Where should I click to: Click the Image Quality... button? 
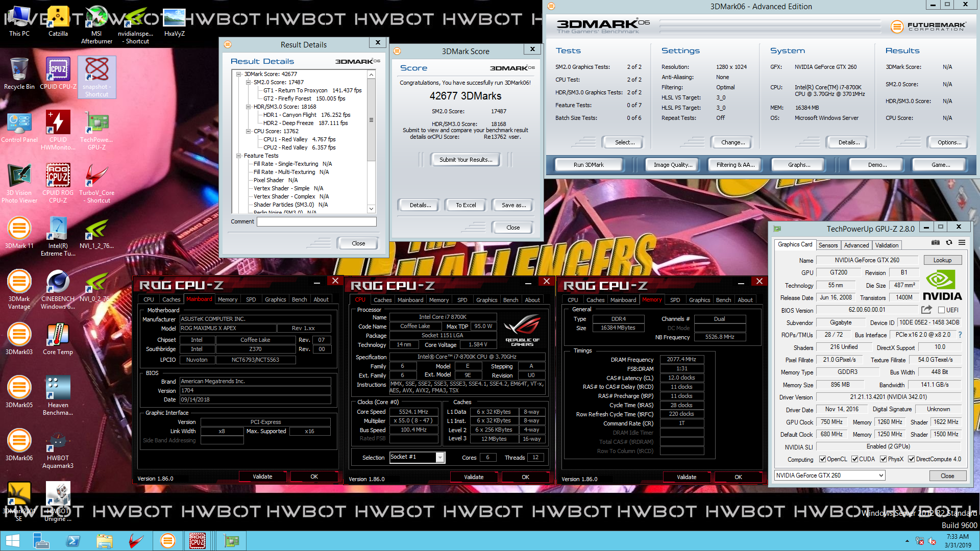point(673,165)
